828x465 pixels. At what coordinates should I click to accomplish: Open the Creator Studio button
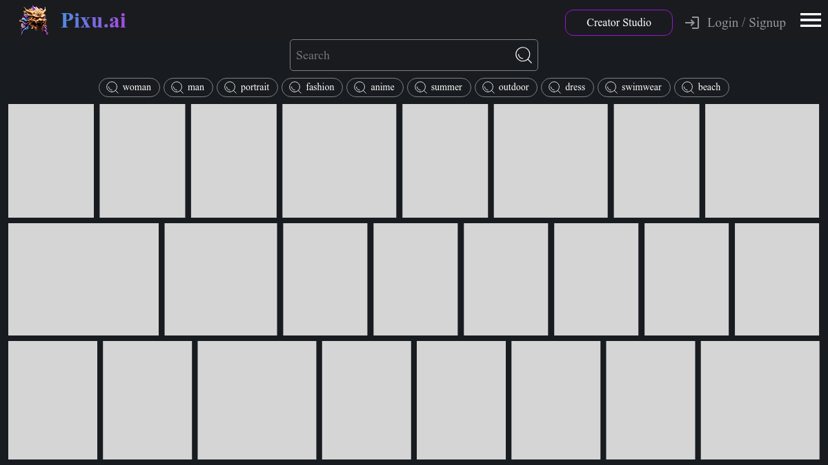point(618,23)
